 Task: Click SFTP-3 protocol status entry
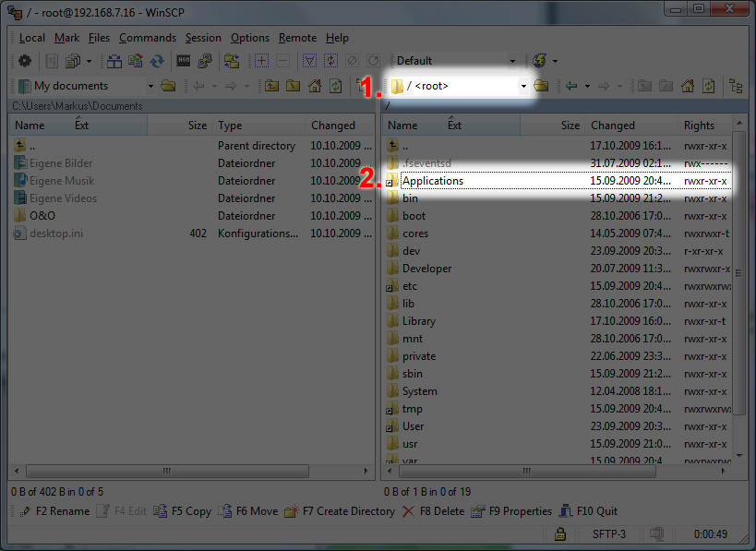[608, 534]
